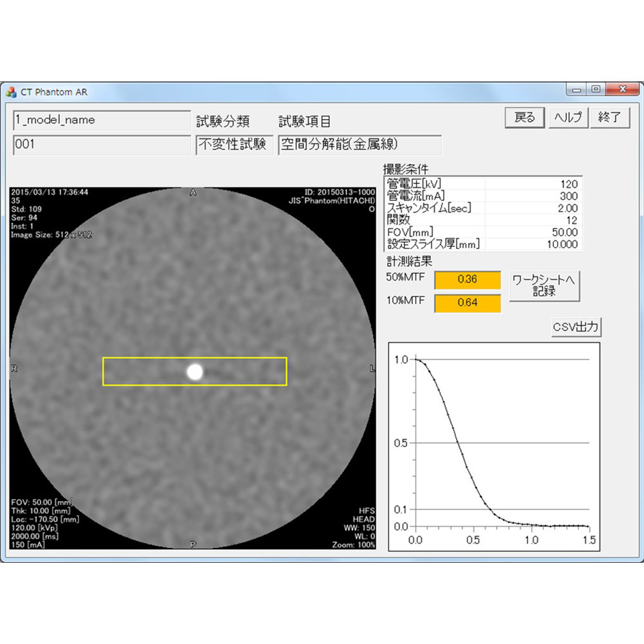
Task: Open help with the ヘルプ button
Action: point(568,117)
